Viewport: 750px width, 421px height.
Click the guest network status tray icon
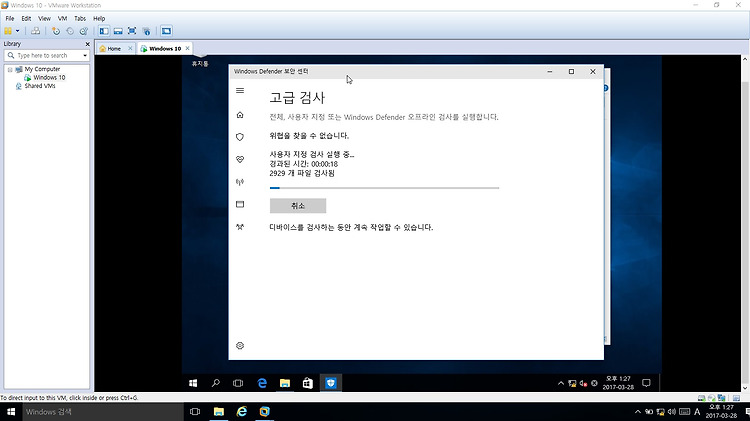point(572,383)
